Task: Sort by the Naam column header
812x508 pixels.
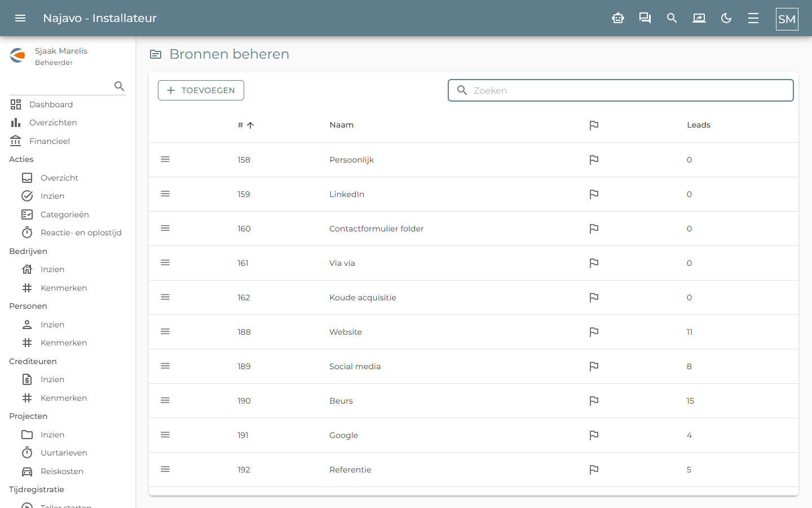Action: (342, 125)
